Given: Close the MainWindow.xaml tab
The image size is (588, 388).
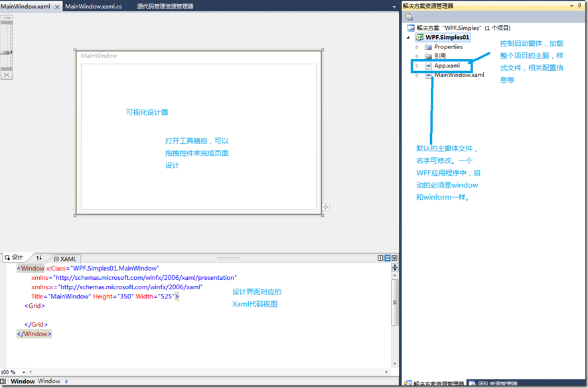Looking at the screenshot, I should coord(57,7).
